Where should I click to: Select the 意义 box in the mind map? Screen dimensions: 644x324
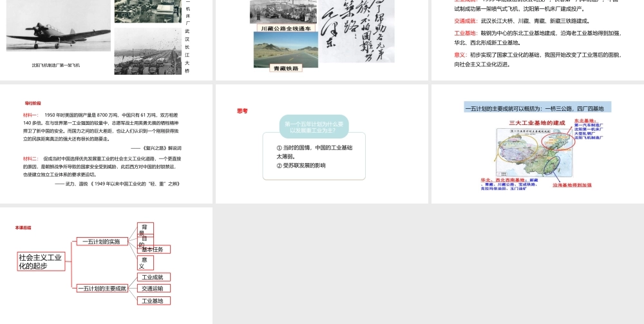click(x=146, y=263)
